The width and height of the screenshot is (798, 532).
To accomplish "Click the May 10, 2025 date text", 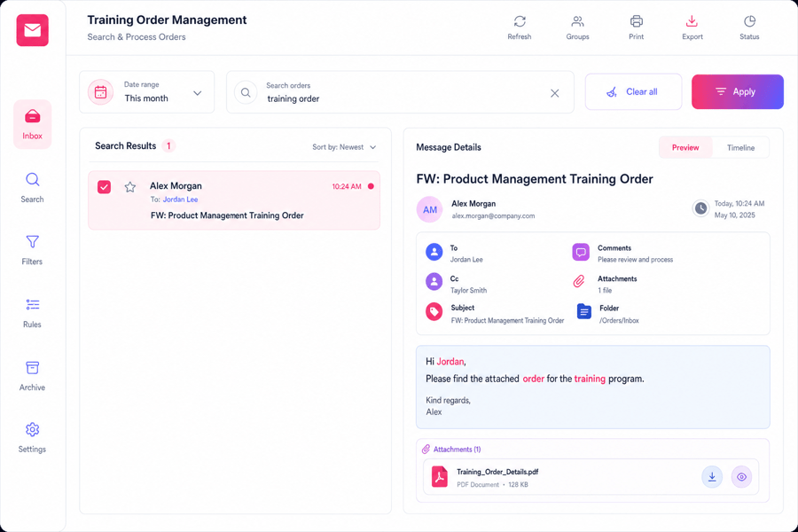I will (734, 215).
